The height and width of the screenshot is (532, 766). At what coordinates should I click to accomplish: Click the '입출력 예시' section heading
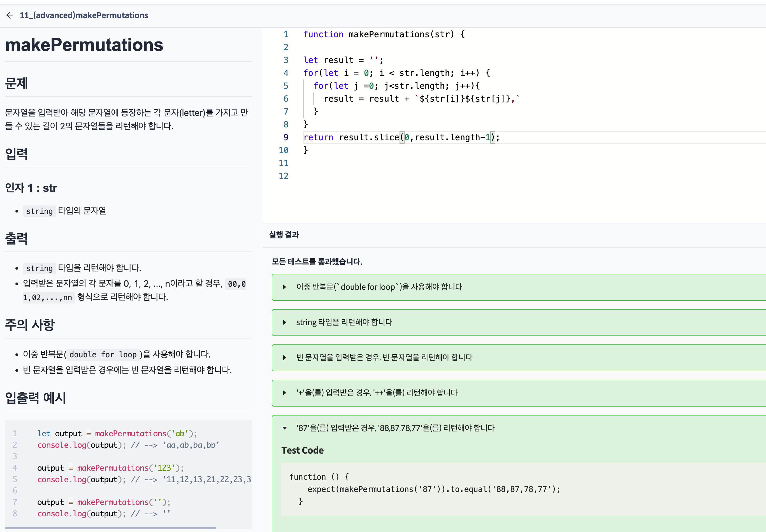(35, 398)
